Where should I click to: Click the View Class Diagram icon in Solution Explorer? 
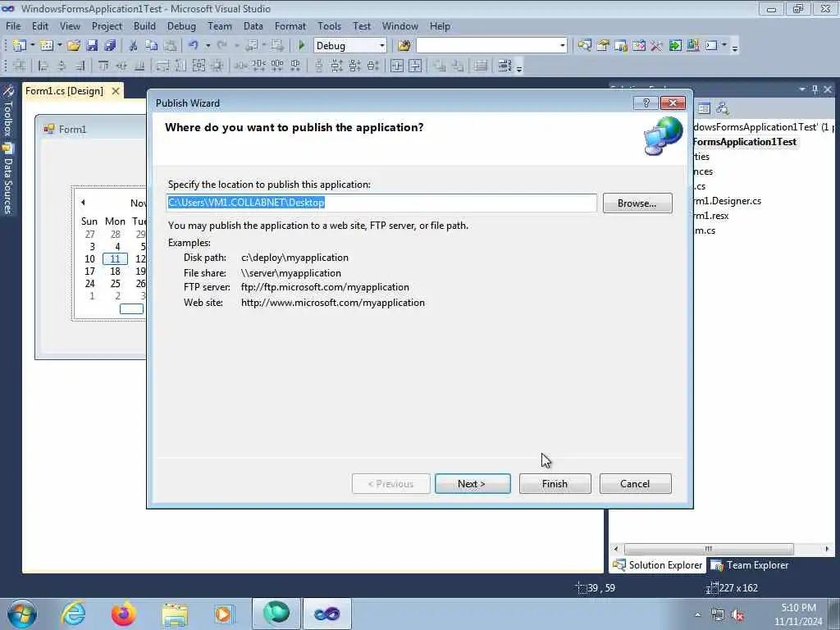coord(722,108)
